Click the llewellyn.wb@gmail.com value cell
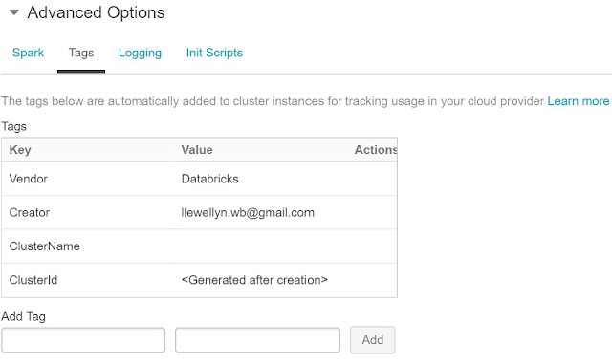Screen dimensions: 612x364 click(248, 212)
